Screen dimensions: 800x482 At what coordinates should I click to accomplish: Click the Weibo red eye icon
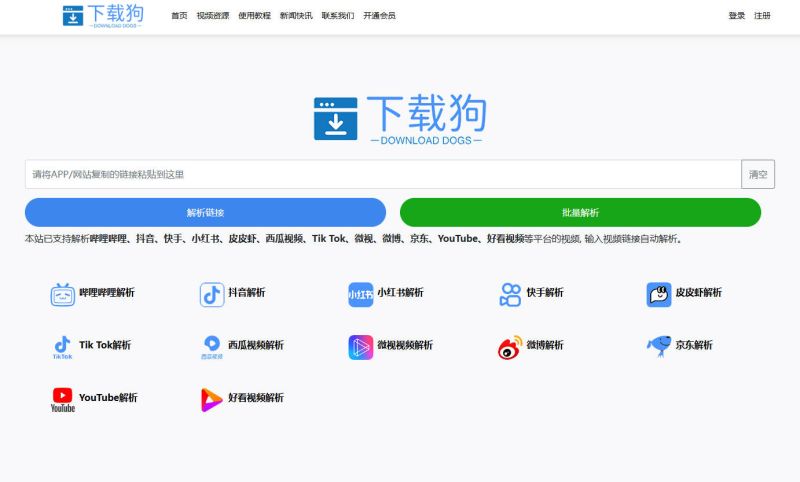click(x=510, y=347)
